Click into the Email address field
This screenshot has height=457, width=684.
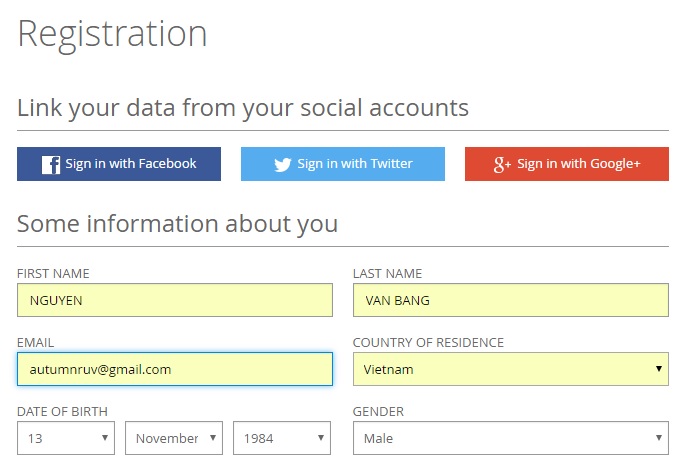[175, 369]
